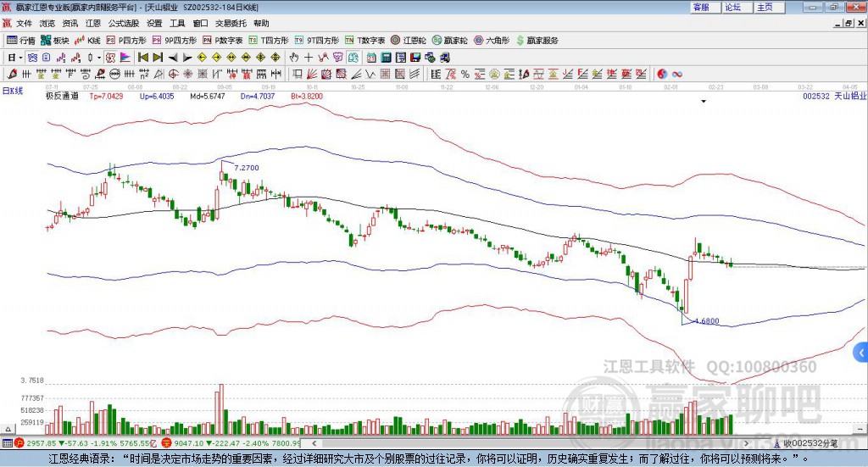Click the small black triangle above chart
The width and height of the screenshot is (868, 467).
click(704, 102)
